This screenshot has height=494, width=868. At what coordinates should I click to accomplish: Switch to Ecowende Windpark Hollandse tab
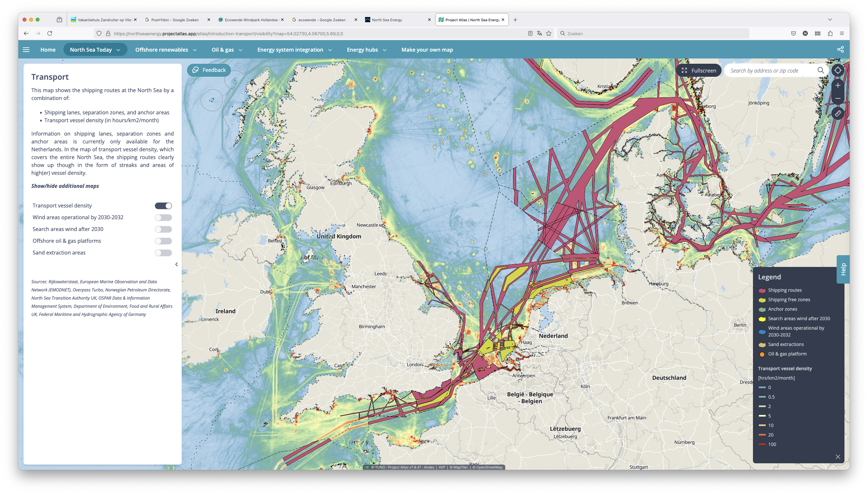pyautogui.click(x=251, y=20)
